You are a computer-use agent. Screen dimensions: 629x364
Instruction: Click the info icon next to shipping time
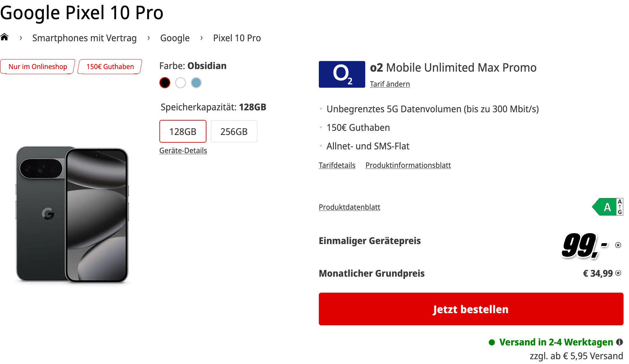point(620,342)
